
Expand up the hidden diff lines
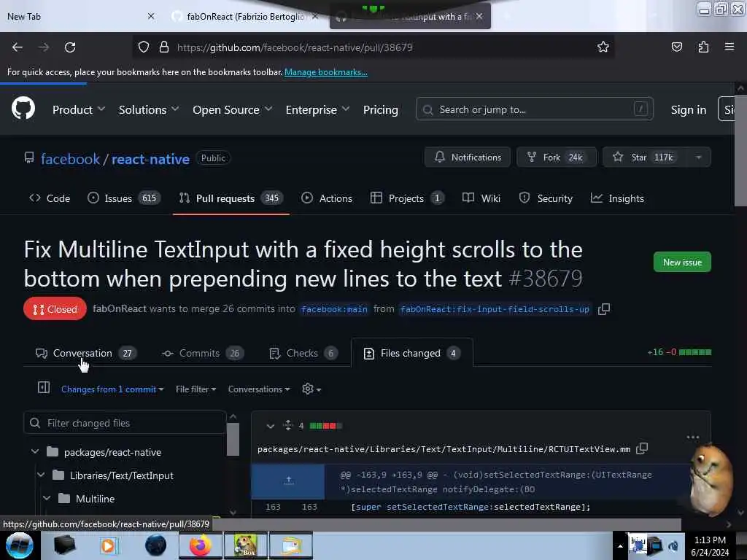point(288,481)
